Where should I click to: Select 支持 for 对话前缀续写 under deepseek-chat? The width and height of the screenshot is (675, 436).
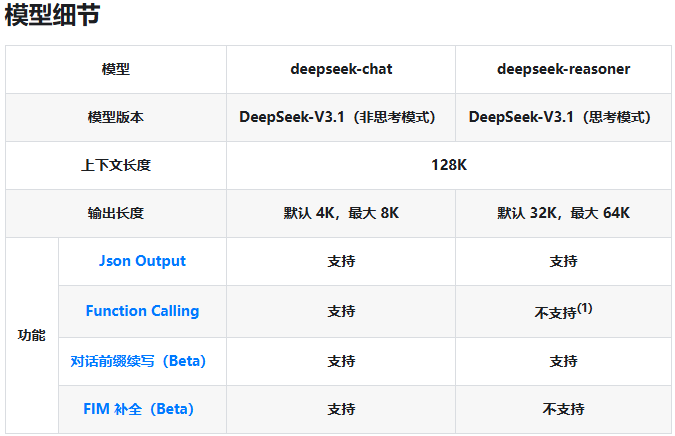tap(341, 361)
